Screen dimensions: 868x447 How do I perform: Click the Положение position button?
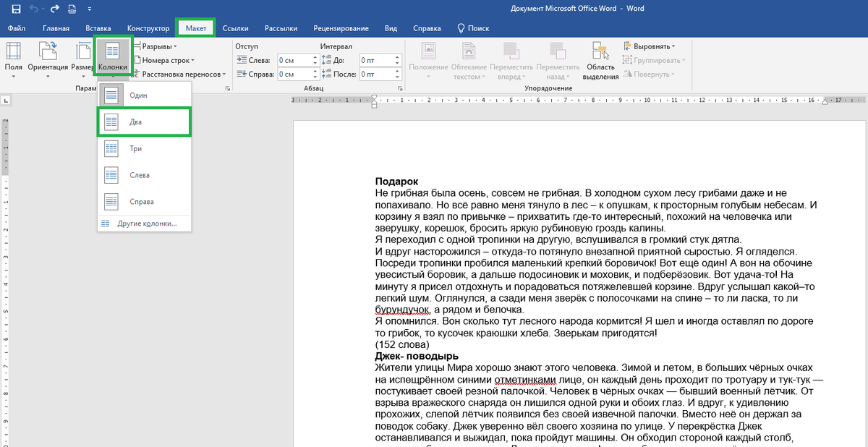tap(428, 60)
